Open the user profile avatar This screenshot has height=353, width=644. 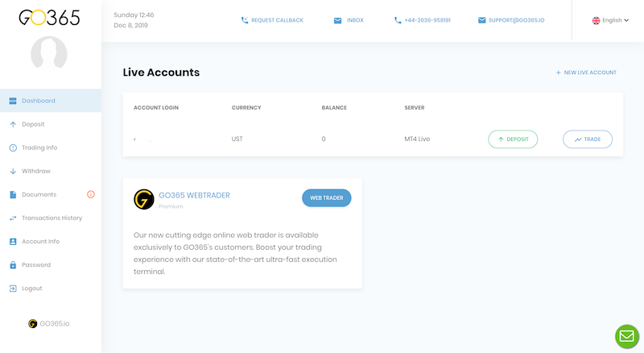click(49, 54)
